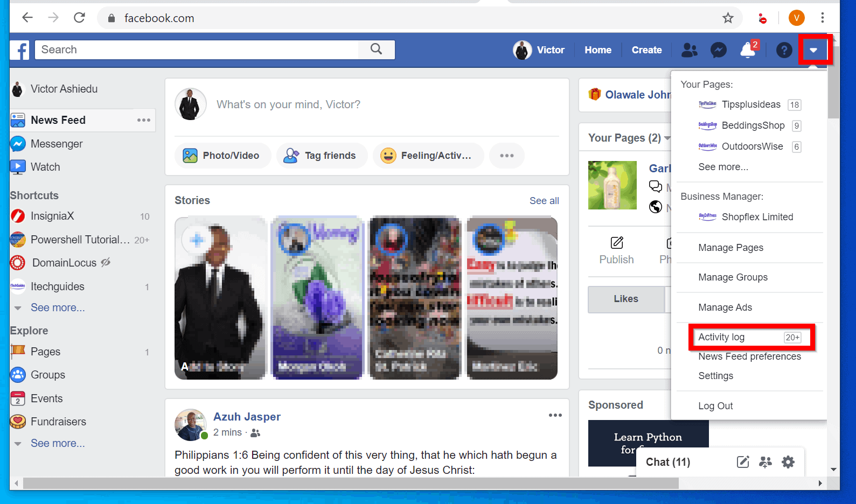Toggle the account dropdown arrow
This screenshot has width=856, height=504.
[x=813, y=50]
